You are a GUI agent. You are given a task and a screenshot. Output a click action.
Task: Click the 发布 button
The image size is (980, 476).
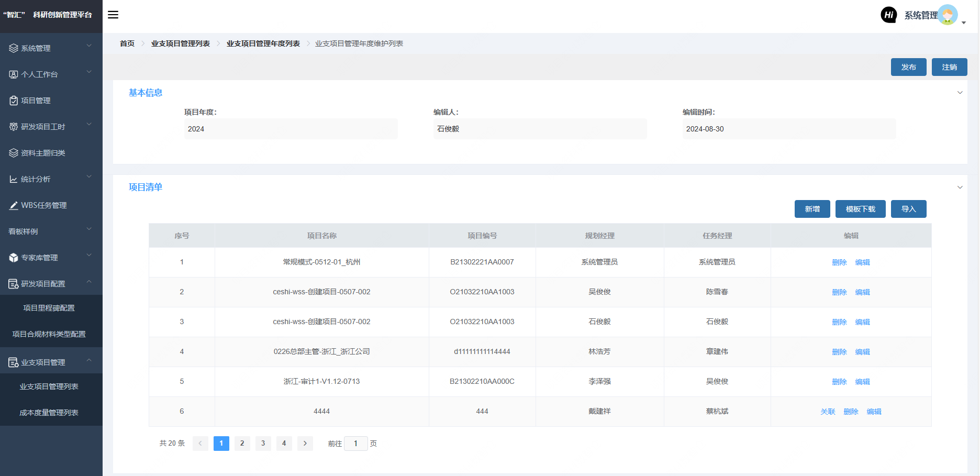[908, 67]
